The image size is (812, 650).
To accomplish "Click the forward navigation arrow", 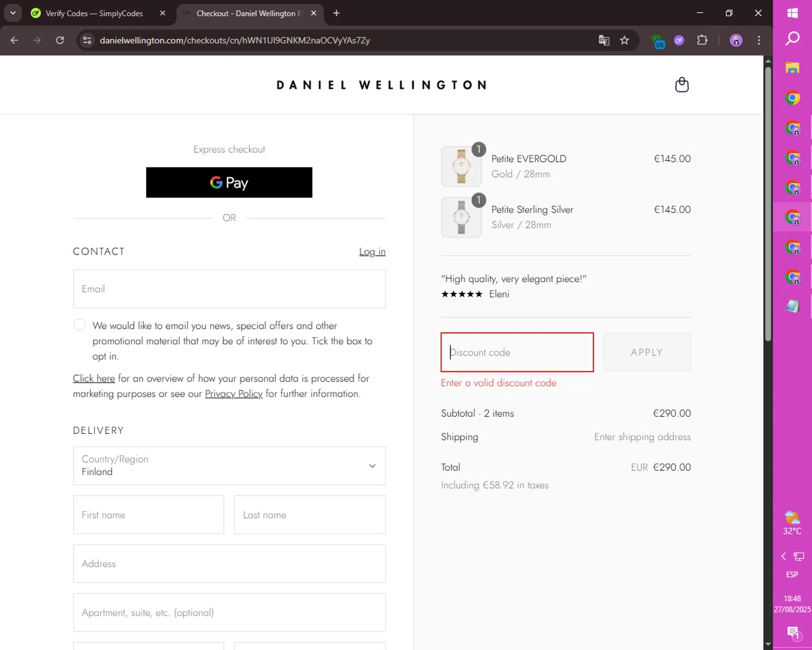I will point(37,40).
